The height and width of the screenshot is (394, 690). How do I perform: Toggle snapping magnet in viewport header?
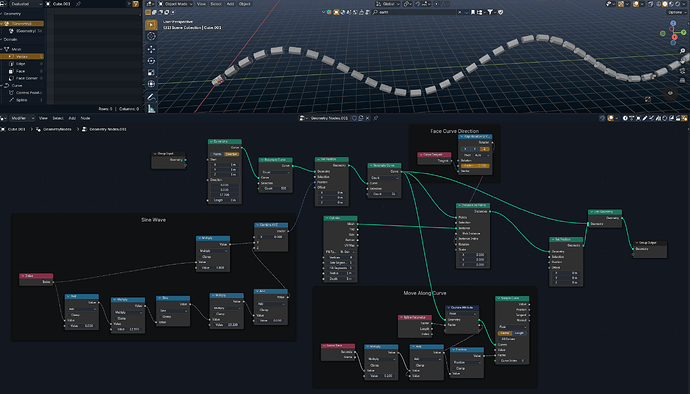click(418, 4)
